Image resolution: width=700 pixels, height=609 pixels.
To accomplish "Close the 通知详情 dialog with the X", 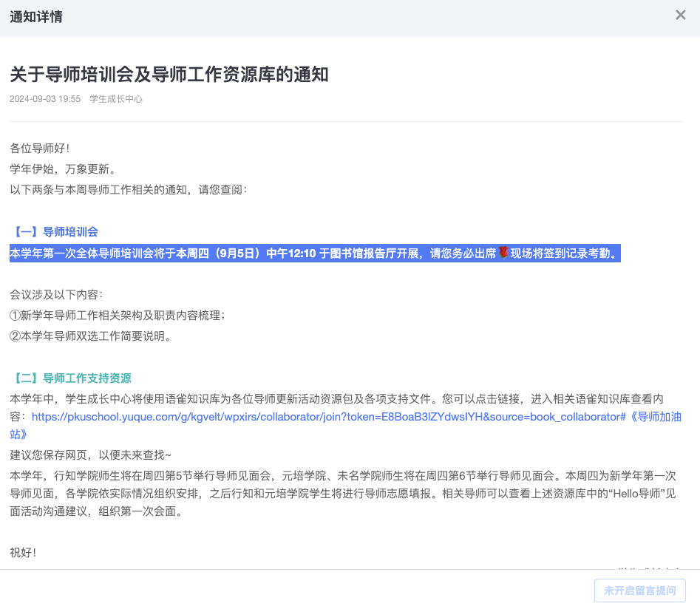I will pyautogui.click(x=680, y=15).
